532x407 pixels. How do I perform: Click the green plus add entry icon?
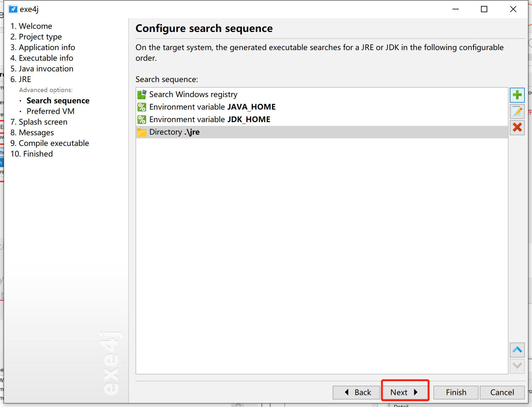coord(517,95)
